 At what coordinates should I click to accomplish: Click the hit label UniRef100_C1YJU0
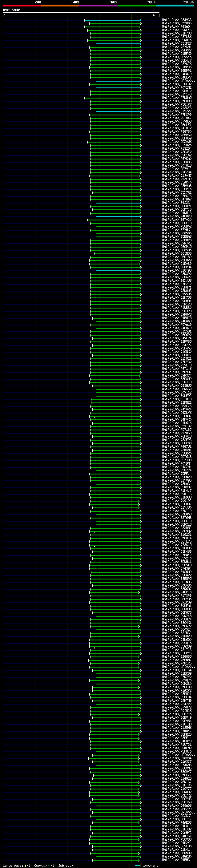click(x=177, y=507)
